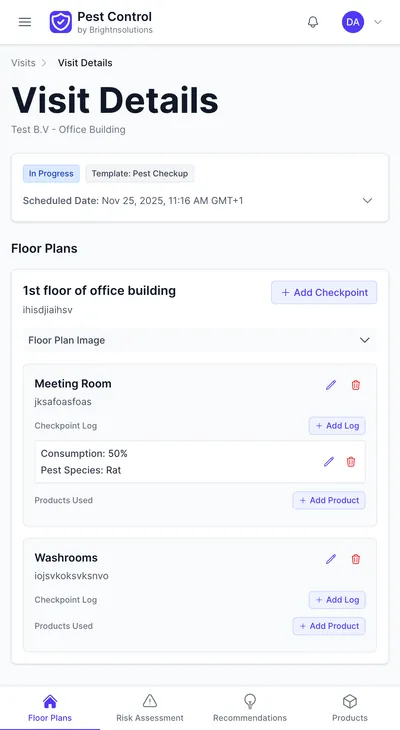
Task: Edit the Consumption 50% log entry
Action: coord(329,462)
